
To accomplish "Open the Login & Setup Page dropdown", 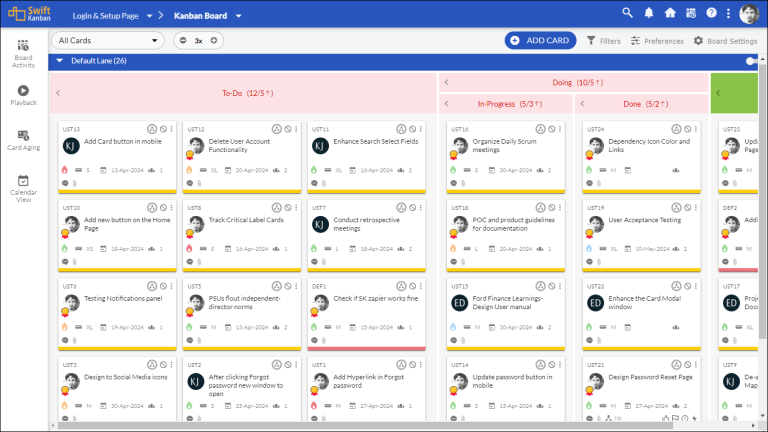I will coord(149,16).
